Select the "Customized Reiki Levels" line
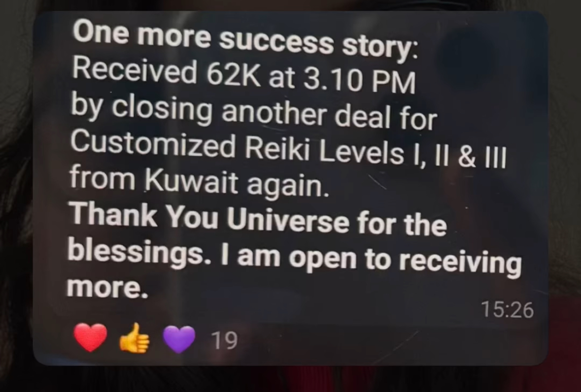This screenshot has width=581, height=392. point(237,148)
